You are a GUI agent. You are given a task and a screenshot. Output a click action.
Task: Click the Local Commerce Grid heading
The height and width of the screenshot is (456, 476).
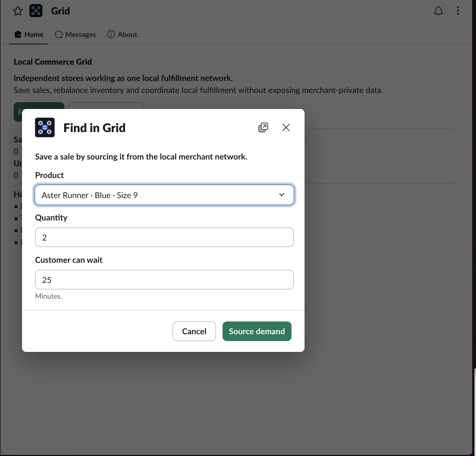click(x=53, y=62)
